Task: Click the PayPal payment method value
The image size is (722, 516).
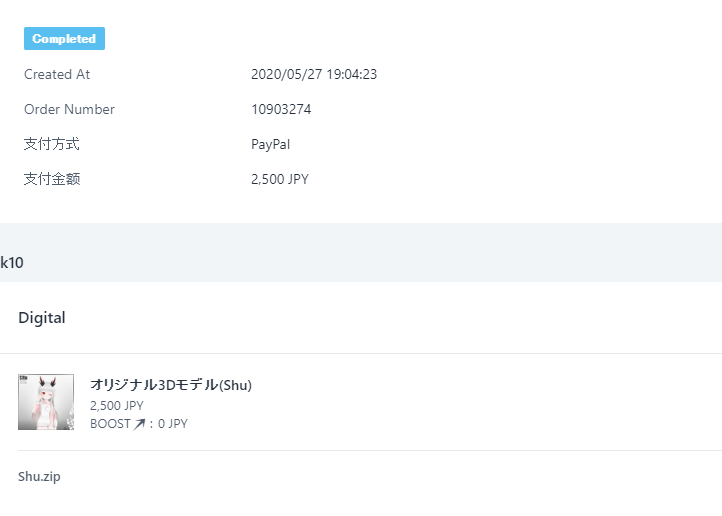Action: click(x=270, y=145)
